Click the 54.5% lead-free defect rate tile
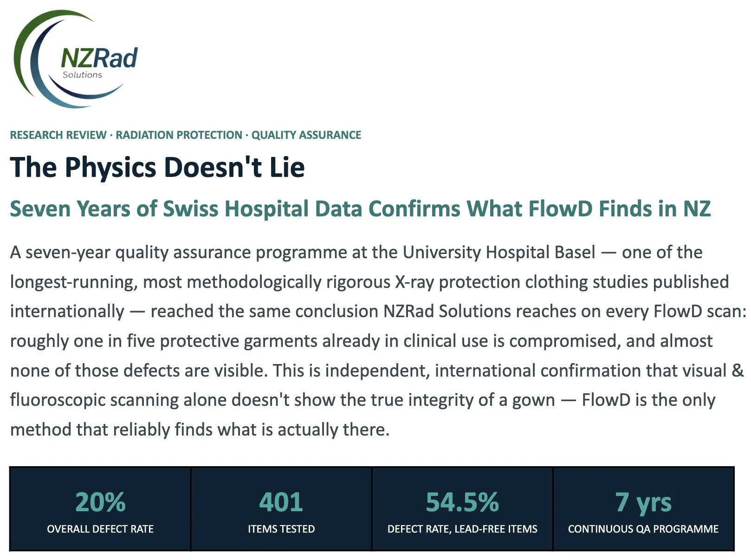Image resolution: width=751 pixels, height=560 pixels. coord(462,509)
